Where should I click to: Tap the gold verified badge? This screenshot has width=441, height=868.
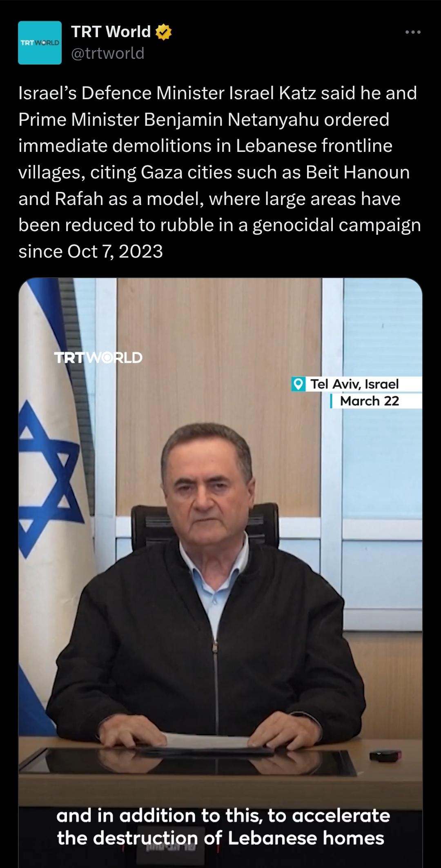[x=163, y=32]
